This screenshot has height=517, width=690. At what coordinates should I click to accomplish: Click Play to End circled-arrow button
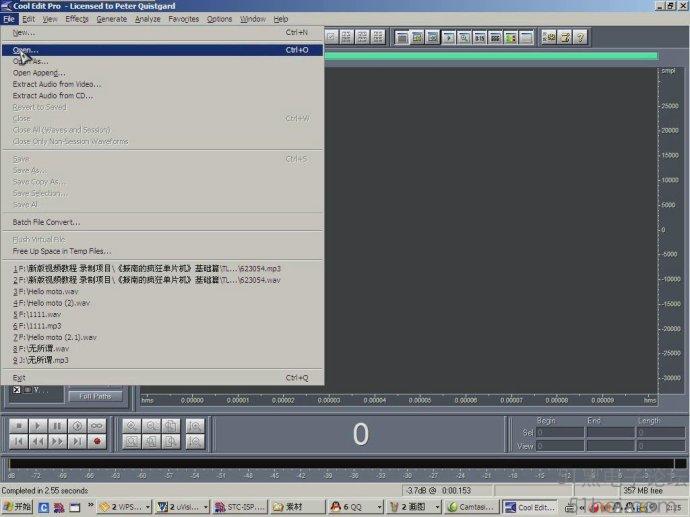coord(77,425)
